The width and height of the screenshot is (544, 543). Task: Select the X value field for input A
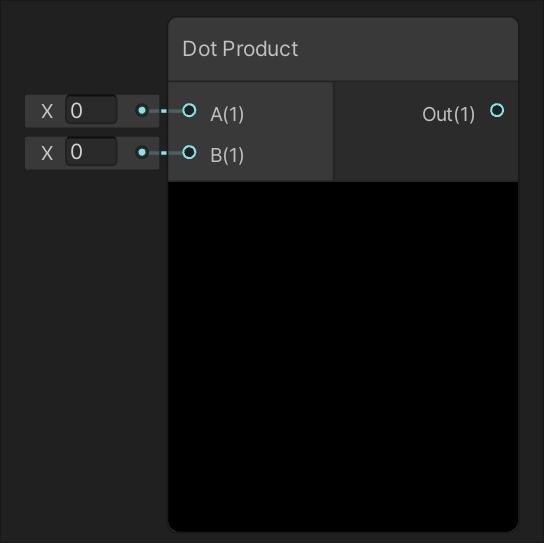pyautogui.click(x=91, y=110)
